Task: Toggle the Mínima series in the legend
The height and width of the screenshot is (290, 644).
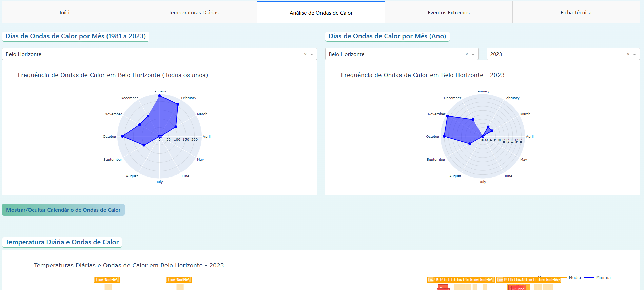Action: pyautogui.click(x=603, y=277)
